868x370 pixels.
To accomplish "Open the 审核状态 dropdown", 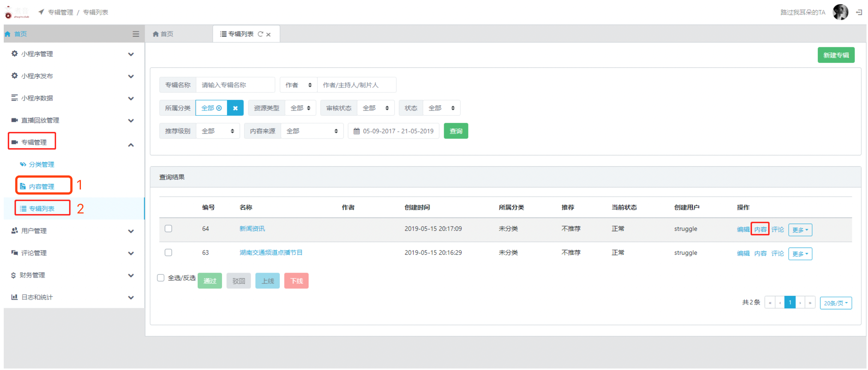I will (x=375, y=108).
